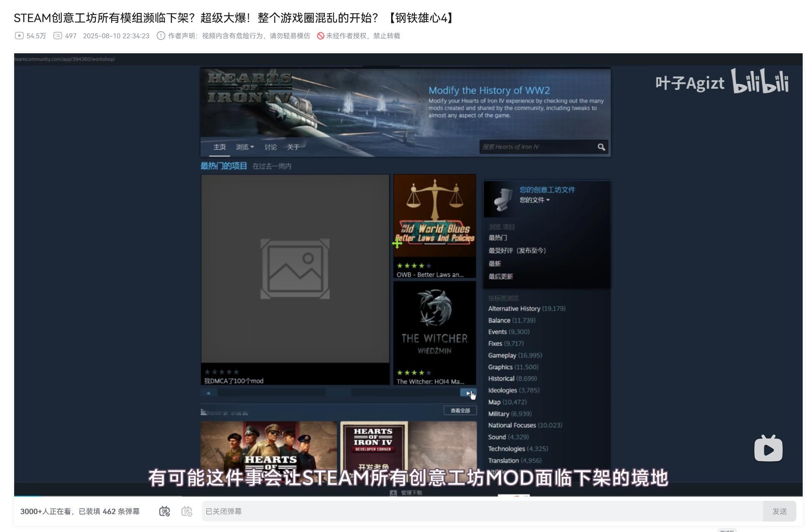Toggle the danmaku display switch icon
The height and width of the screenshot is (532, 811).
pos(165,511)
